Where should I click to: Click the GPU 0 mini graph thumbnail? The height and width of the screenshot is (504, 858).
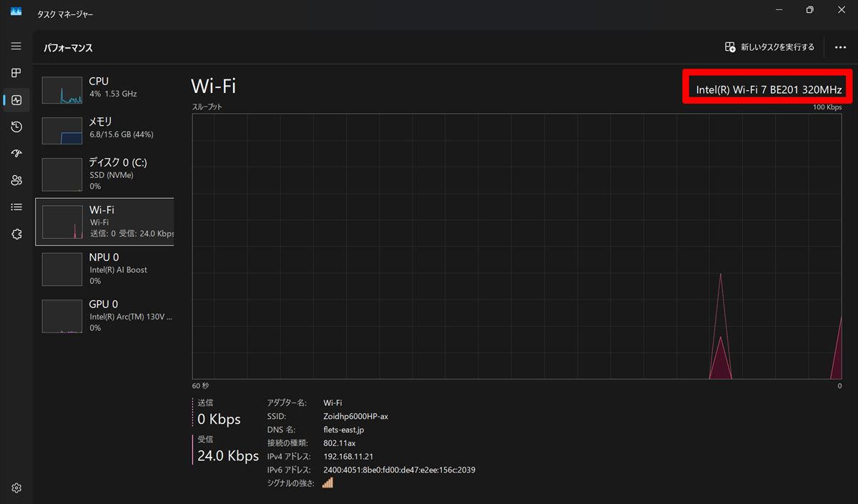pos(62,316)
